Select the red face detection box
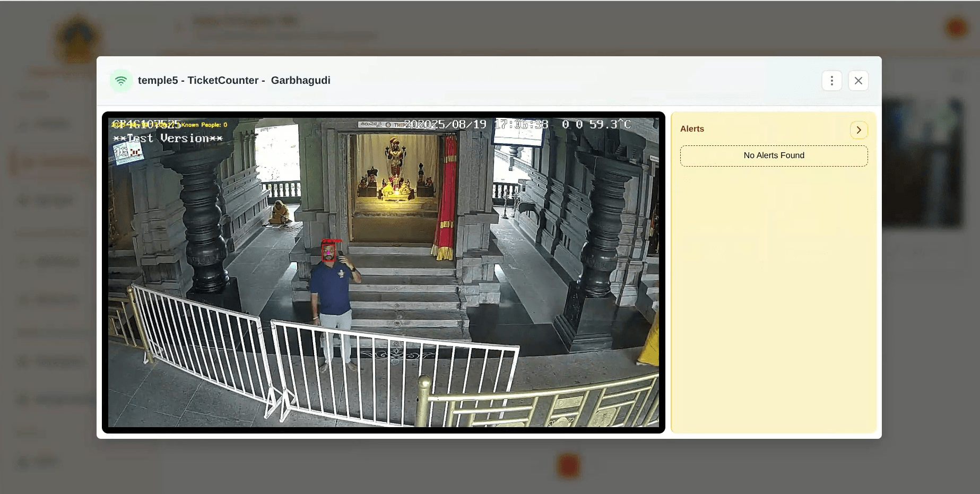The image size is (980, 494). (329, 253)
